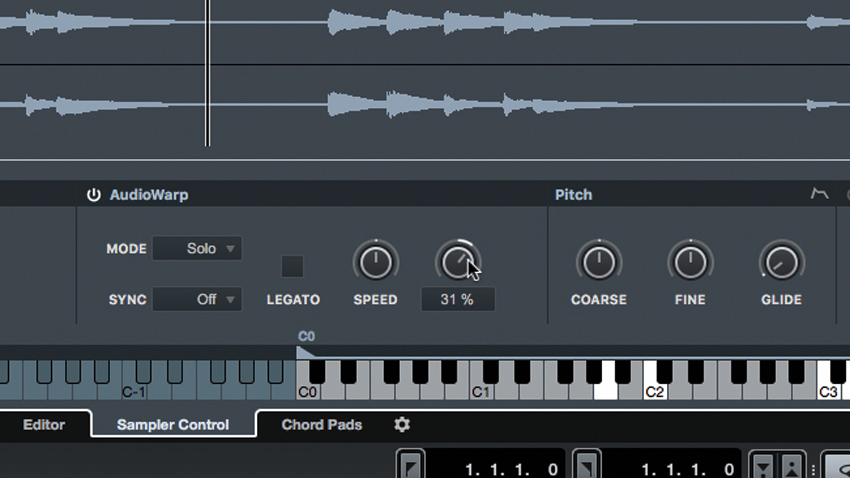Viewport: 850px width, 478px height.
Task: Toggle the punch out button
Action: 791,466
